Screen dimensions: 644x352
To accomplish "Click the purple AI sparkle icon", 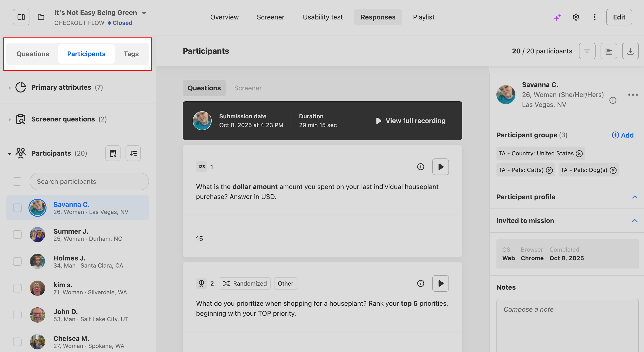I will pyautogui.click(x=557, y=17).
